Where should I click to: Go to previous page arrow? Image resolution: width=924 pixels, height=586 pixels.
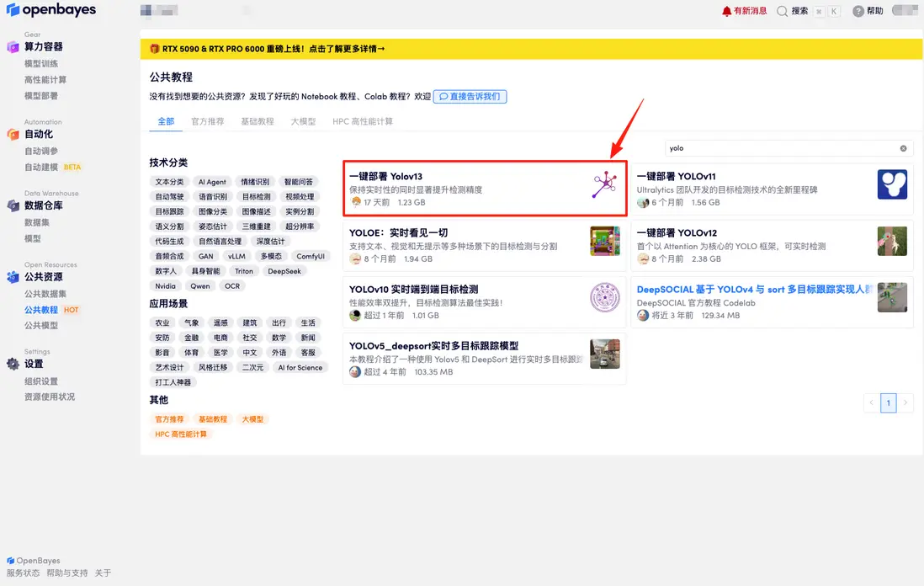click(x=872, y=403)
